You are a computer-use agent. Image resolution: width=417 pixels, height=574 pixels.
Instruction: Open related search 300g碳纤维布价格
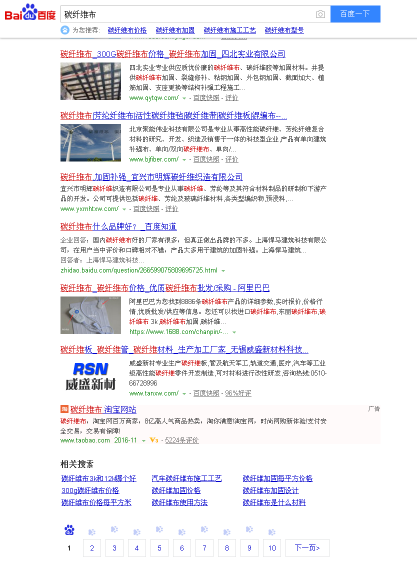(x=90, y=490)
